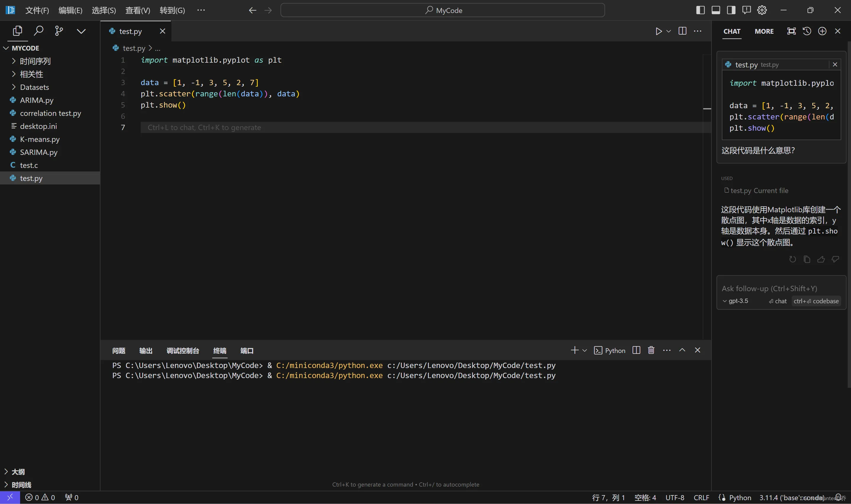This screenshot has height=504, width=851.
Task: Click thumbs up on chat response
Action: [821, 260]
